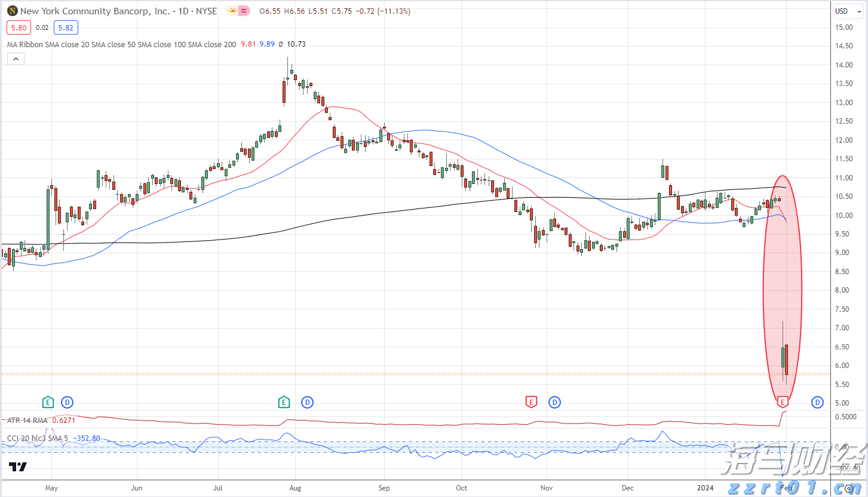The height and width of the screenshot is (497, 868).
Task: Click the NYSE exchange label in the title
Action: click(x=207, y=11)
